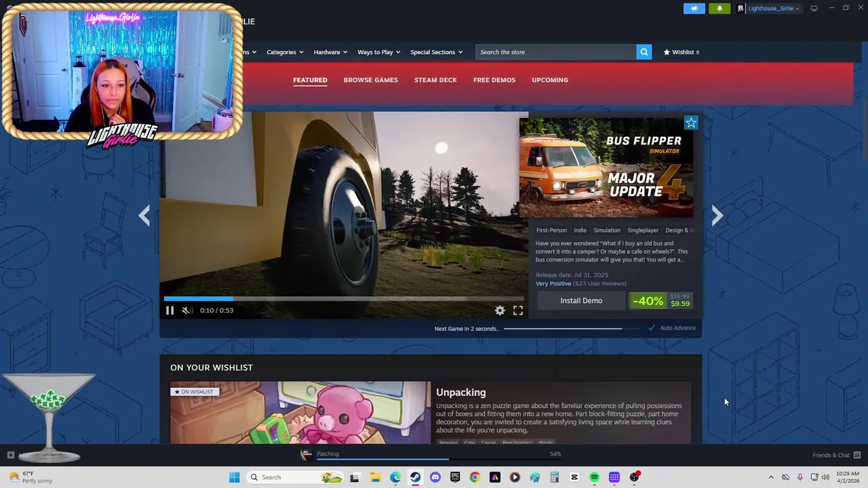Open the Unpacking wishlist game thumbnail
Viewport: 868px width, 488px height.
tap(300, 413)
